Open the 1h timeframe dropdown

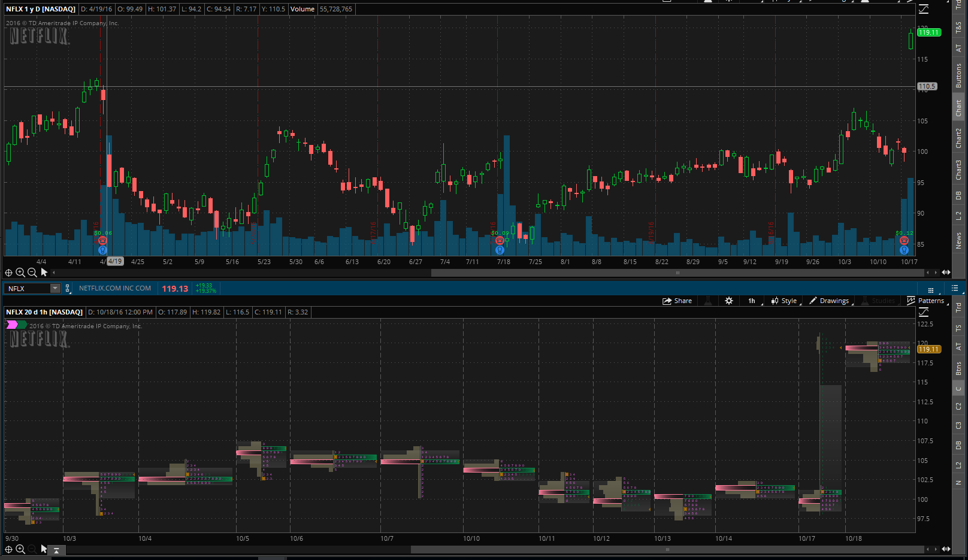(x=752, y=301)
